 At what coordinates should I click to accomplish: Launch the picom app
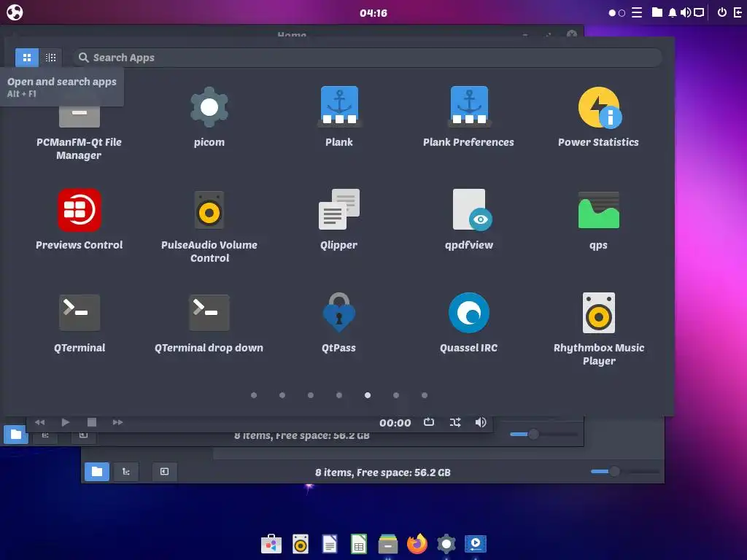[x=209, y=117]
